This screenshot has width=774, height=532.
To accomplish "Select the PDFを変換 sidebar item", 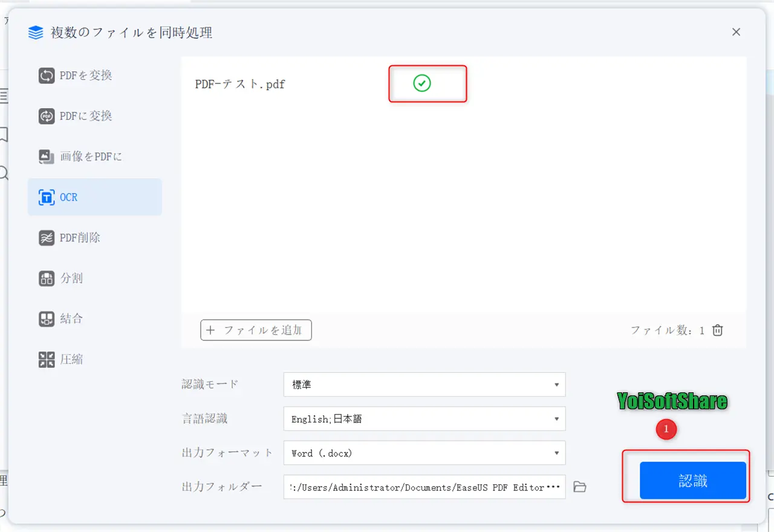I will pyautogui.click(x=94, y=76).
